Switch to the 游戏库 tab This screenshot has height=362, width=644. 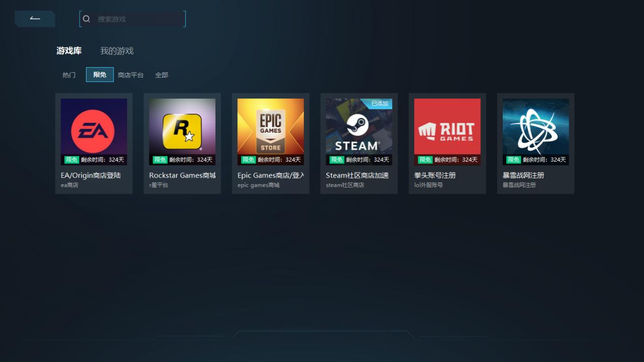click(69, 51)
